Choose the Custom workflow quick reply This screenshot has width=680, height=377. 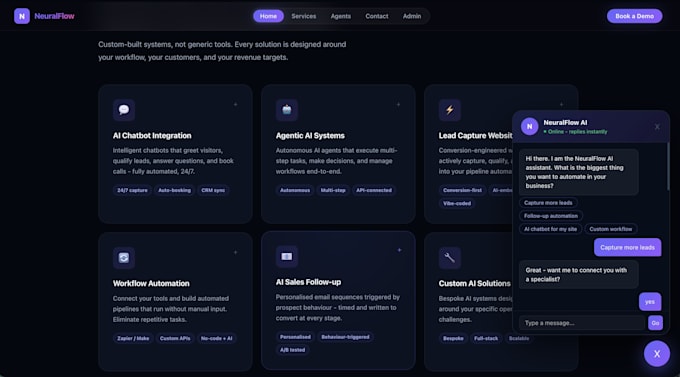611,229
